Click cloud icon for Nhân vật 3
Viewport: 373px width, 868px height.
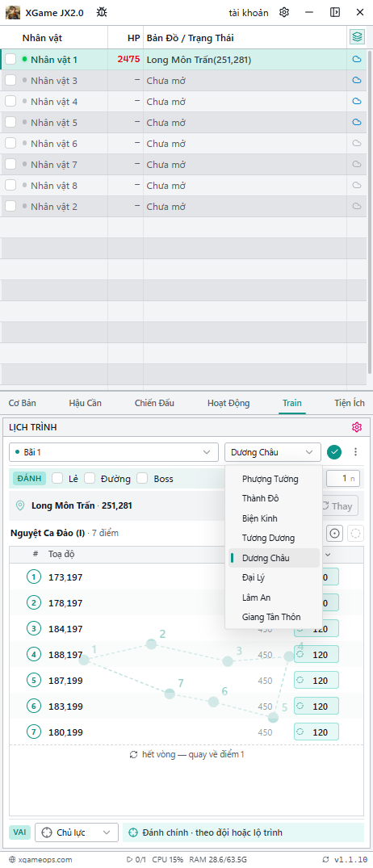(x=357, y=80)
